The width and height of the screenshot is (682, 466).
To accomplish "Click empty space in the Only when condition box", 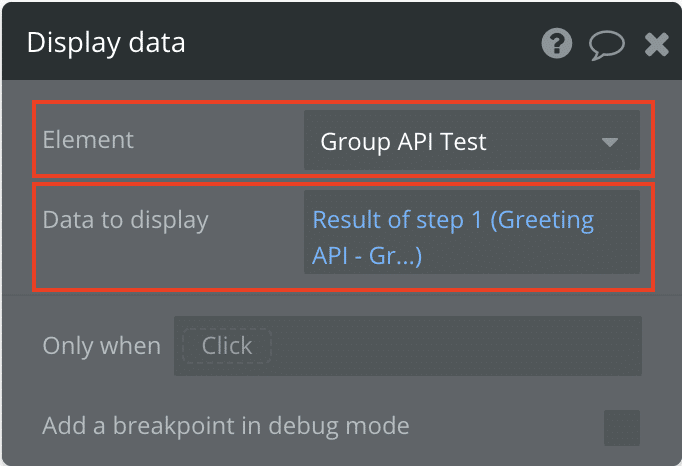I will 457,346.
